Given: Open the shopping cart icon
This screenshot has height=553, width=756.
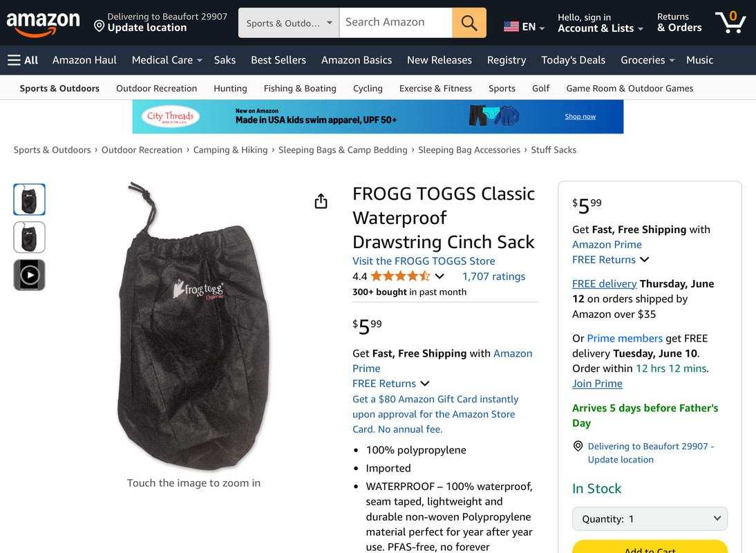Looking at the screenshot, I should [730, 22].
